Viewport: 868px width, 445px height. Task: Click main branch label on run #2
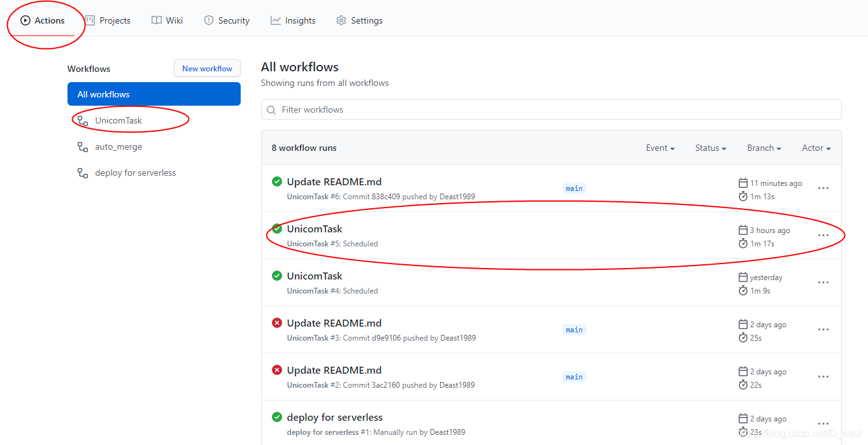click(574, 377)
